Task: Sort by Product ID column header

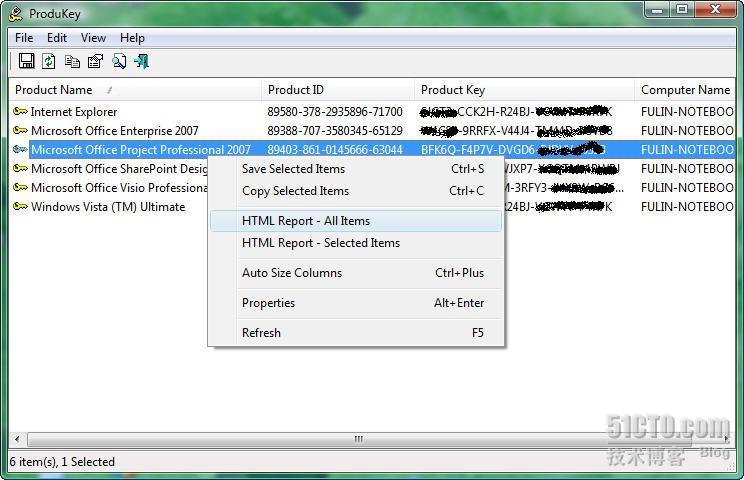Action: (x=337, y=90)
